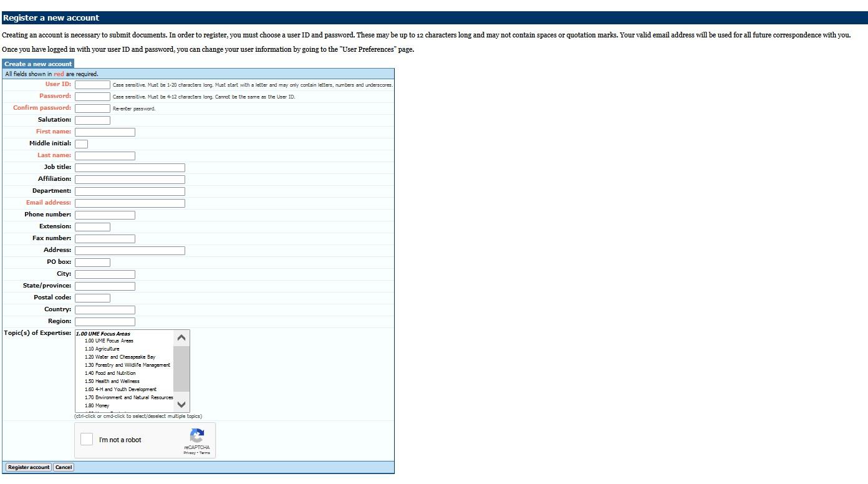This screenshot has height=484, width=868.
Task: Select 1.20 Water and Chesapeake Bay topic
Action: [x=120, y=357]
